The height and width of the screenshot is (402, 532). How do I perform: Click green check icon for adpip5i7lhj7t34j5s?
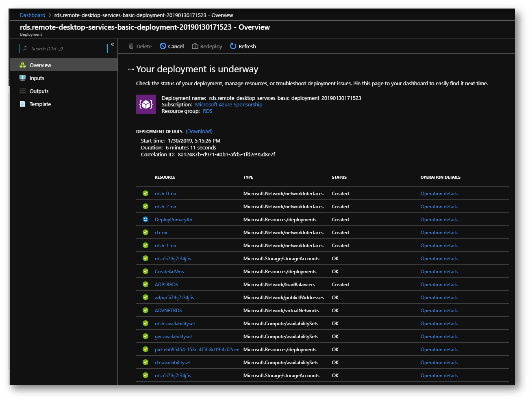[145, 297]
